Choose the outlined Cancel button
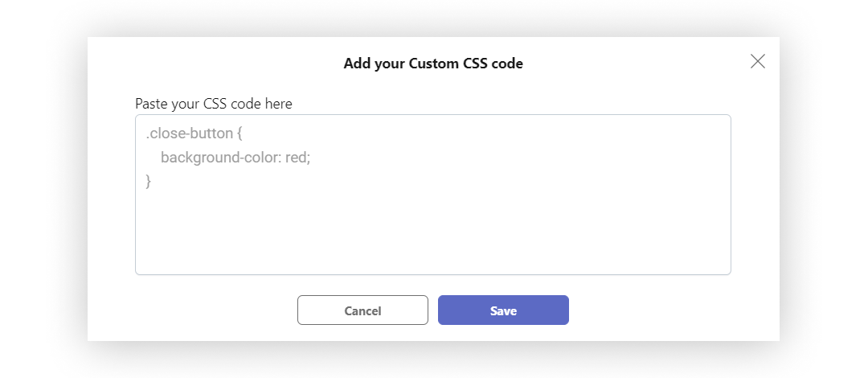 362,310
